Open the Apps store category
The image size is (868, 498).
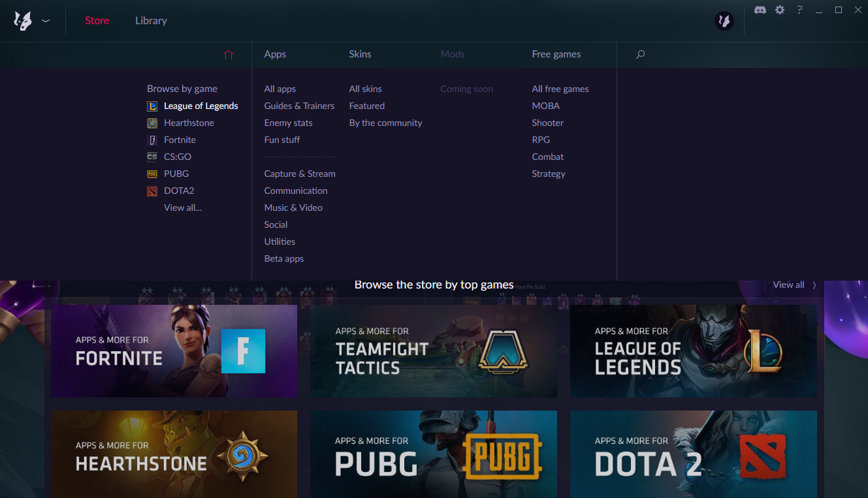tap(275, 54)
